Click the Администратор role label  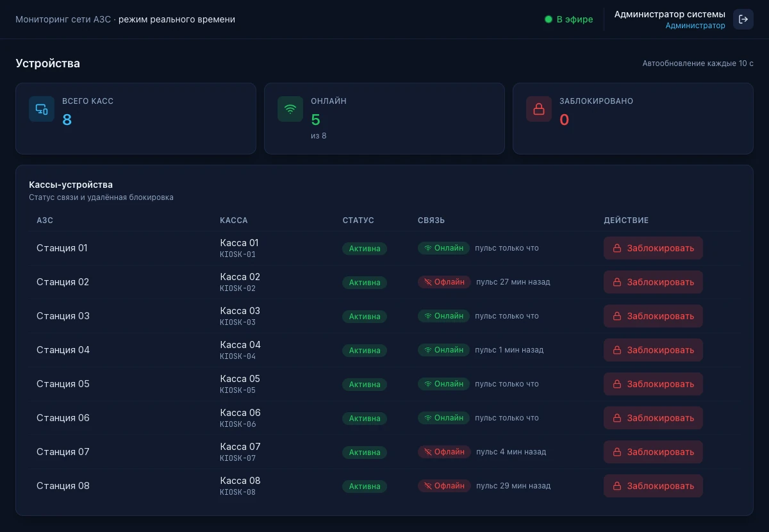click(x=695, y=26)
